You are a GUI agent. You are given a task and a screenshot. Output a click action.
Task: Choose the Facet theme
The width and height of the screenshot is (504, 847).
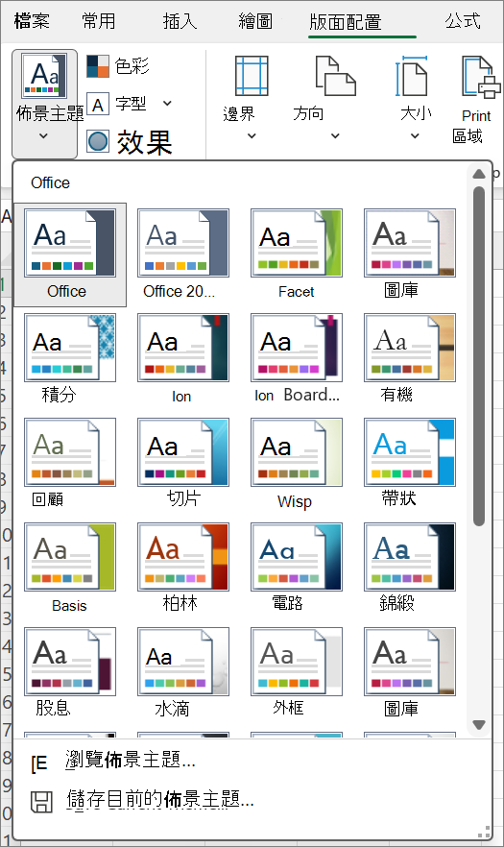pyautogui.click(x=296, y=254)
